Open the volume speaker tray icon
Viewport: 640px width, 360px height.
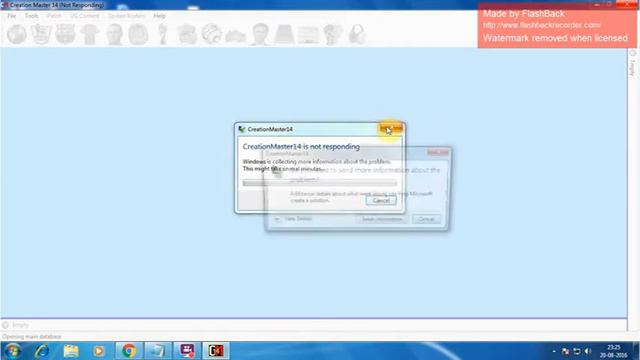[588, 351]
